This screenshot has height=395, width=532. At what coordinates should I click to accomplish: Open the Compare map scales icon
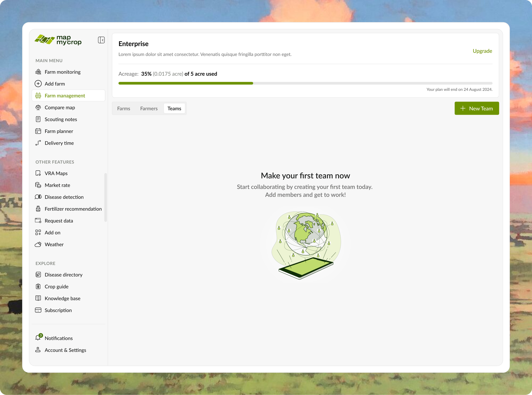(38, 108)
